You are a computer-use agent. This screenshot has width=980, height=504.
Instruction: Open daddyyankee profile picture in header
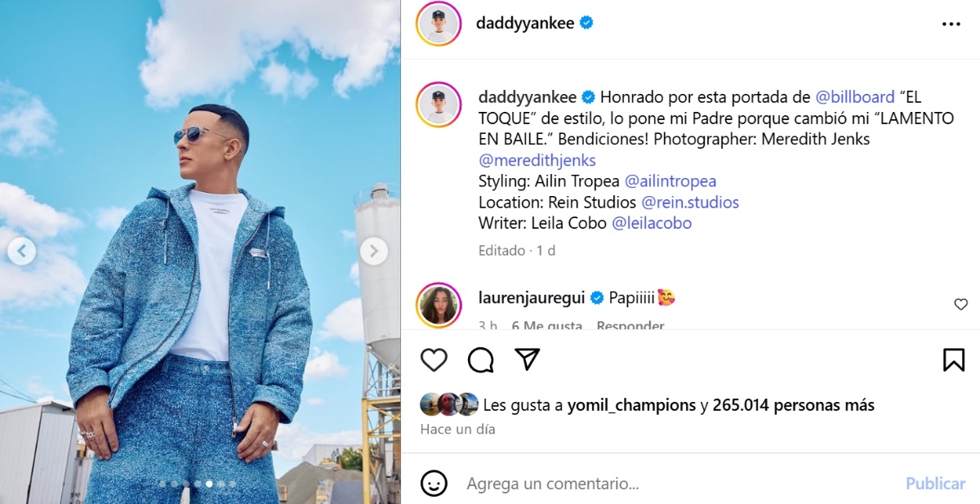tap(439, 24)
